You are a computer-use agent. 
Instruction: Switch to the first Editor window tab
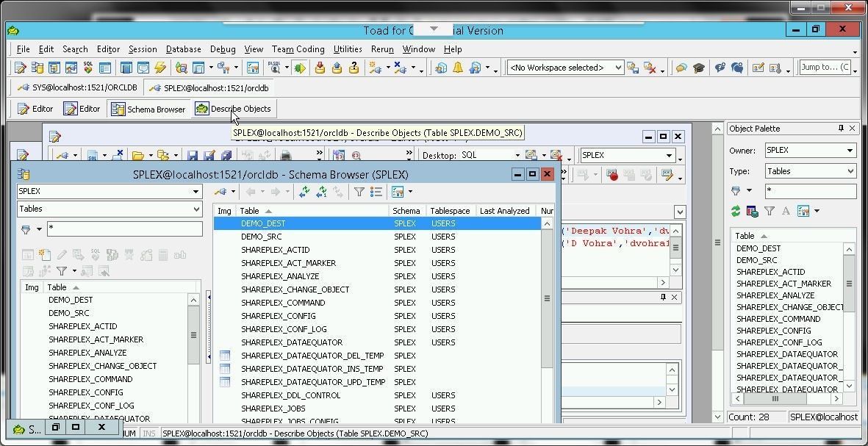coord(35,109)
